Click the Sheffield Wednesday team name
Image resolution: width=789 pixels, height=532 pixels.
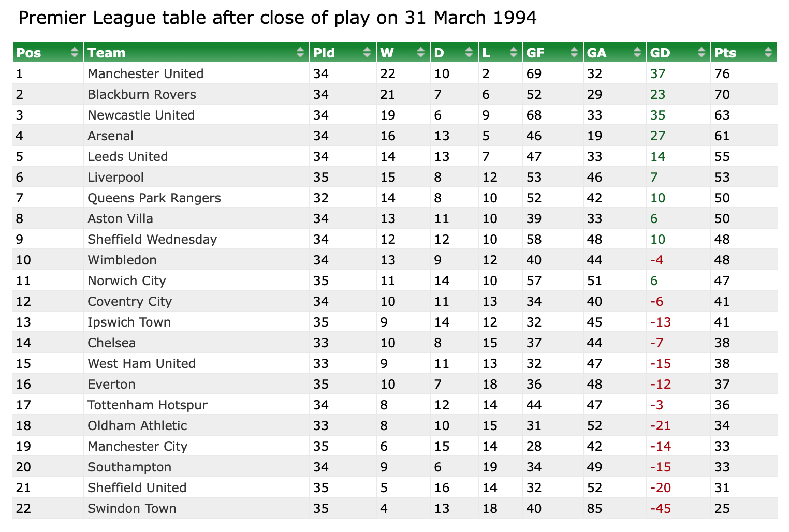[152, 239]
